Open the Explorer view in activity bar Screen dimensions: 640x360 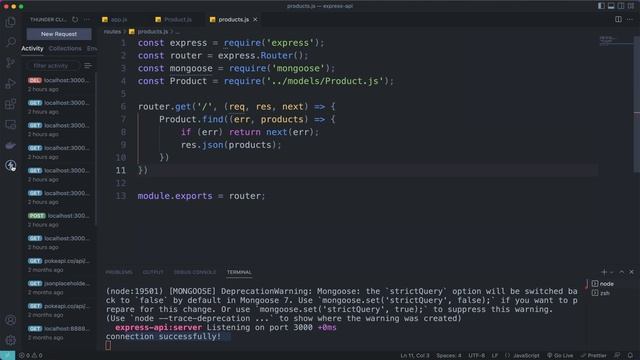point(11,22)
